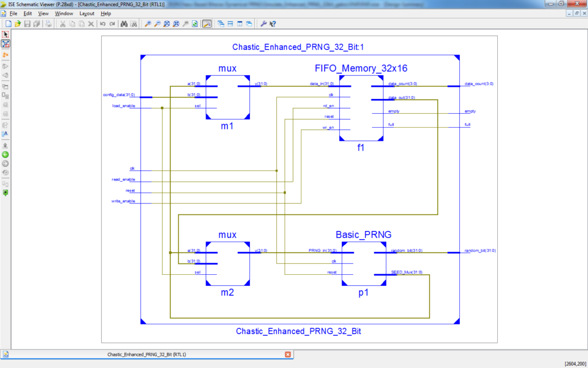Viewport: 588px width, 368px height.
Task: Click the text label 'A' sidebar icon
Action: point(6,134)
